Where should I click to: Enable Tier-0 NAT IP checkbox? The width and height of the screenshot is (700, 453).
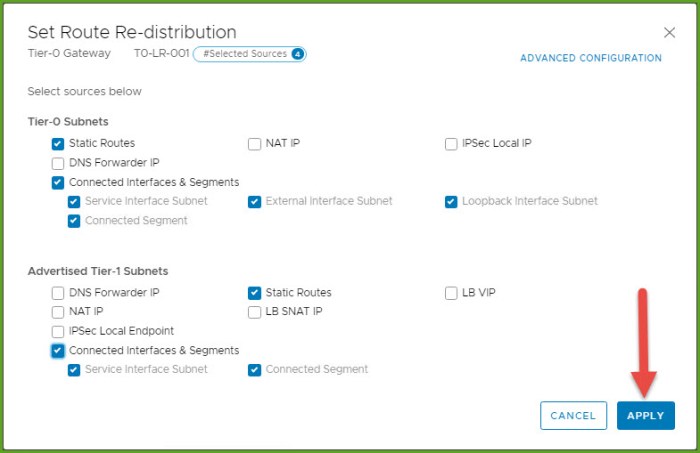(x=255, y=143)
